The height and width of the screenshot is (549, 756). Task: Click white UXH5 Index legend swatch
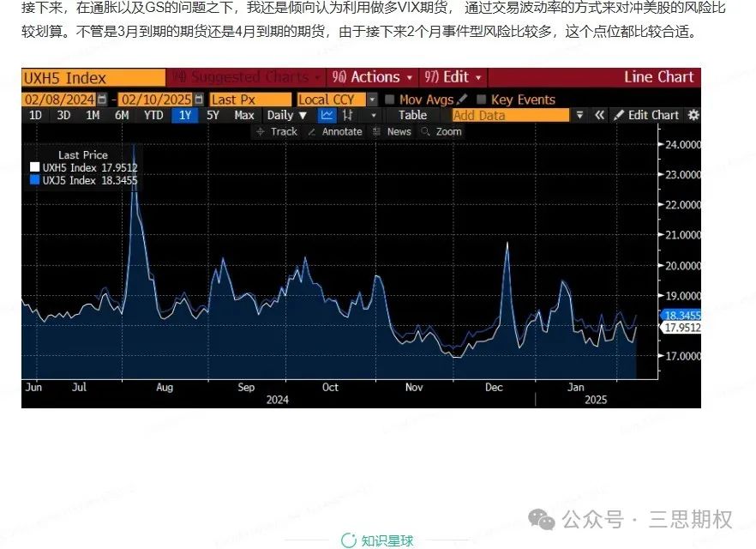(34, 167)
